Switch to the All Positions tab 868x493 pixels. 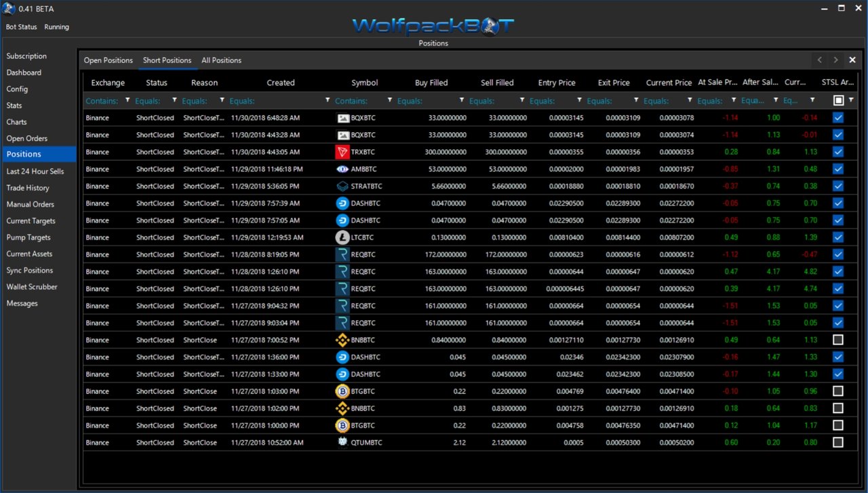click(221, 60)
